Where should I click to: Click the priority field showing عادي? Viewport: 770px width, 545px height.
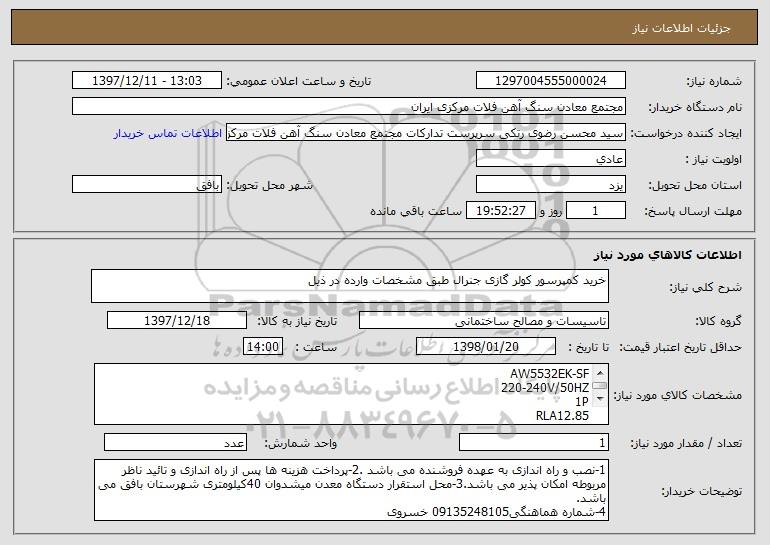click(550, 159)
